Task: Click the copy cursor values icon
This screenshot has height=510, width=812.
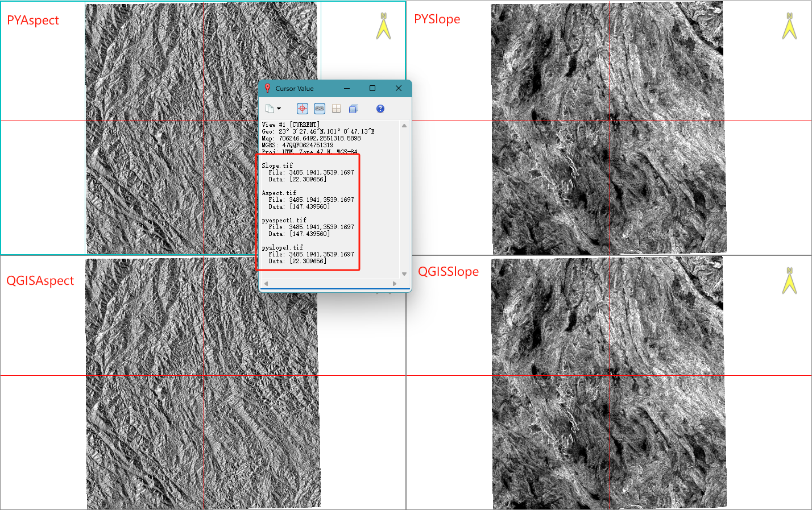Action: point(270,109)
